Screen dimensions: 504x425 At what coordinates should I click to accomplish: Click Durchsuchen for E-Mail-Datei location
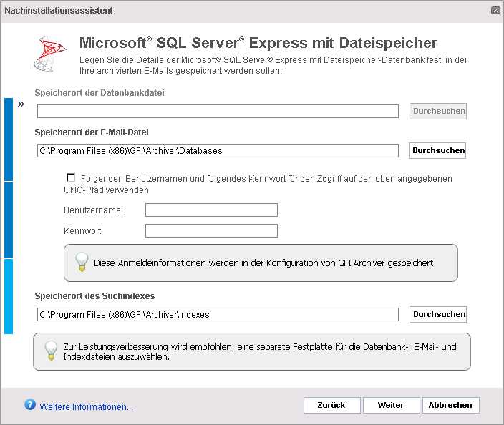click(x=437, y=150)
